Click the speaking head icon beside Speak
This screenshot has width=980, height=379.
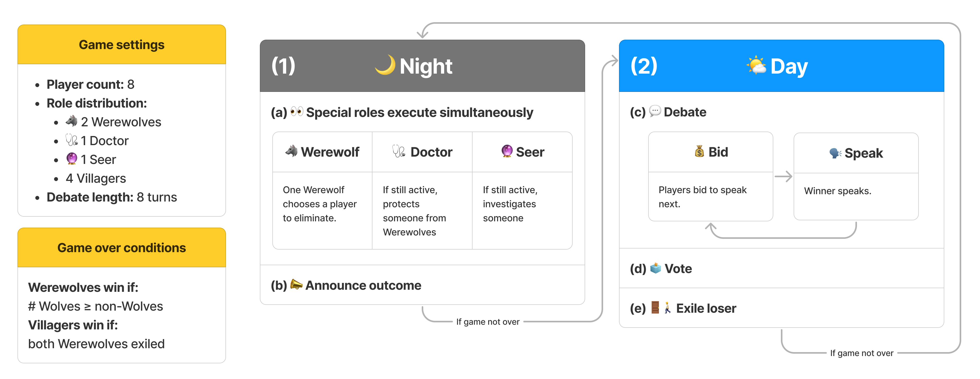tap(835, 153)
